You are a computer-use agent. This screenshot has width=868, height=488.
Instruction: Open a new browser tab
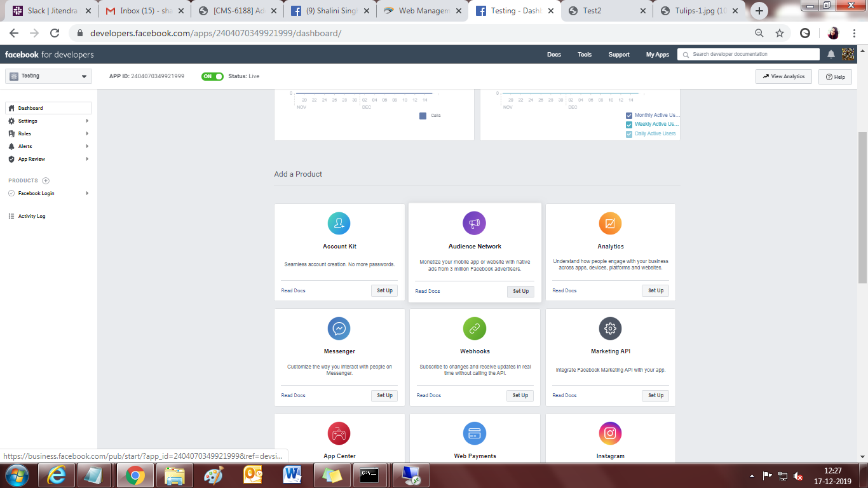(759, 11)
